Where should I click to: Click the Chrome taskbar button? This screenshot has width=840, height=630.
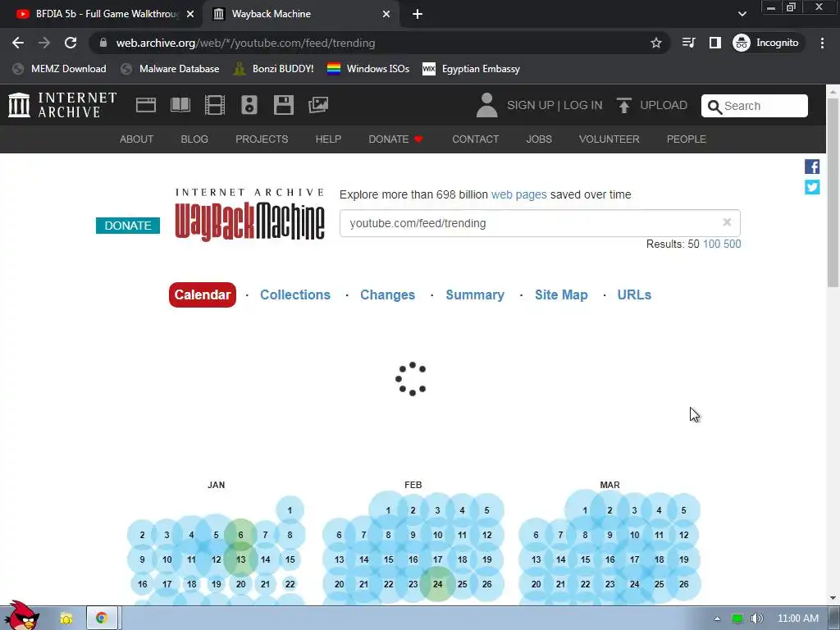tap(101, 619)
